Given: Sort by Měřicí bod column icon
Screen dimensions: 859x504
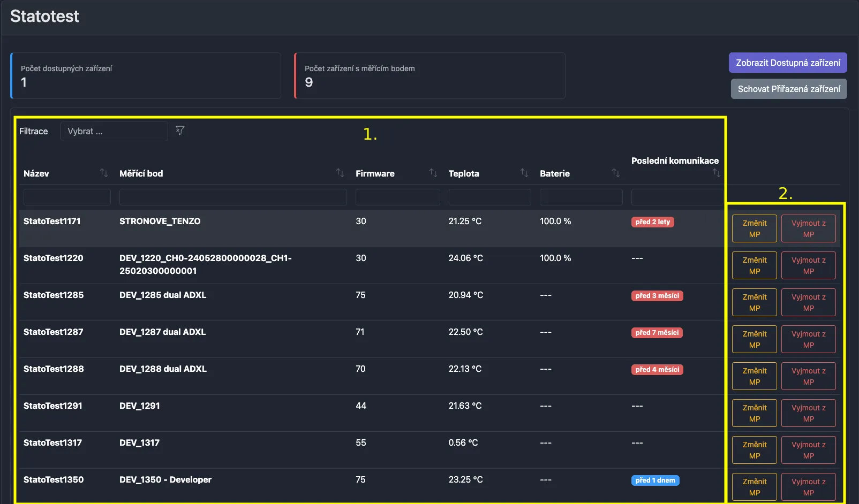Looking at the screenshot, I should (340, 173).
